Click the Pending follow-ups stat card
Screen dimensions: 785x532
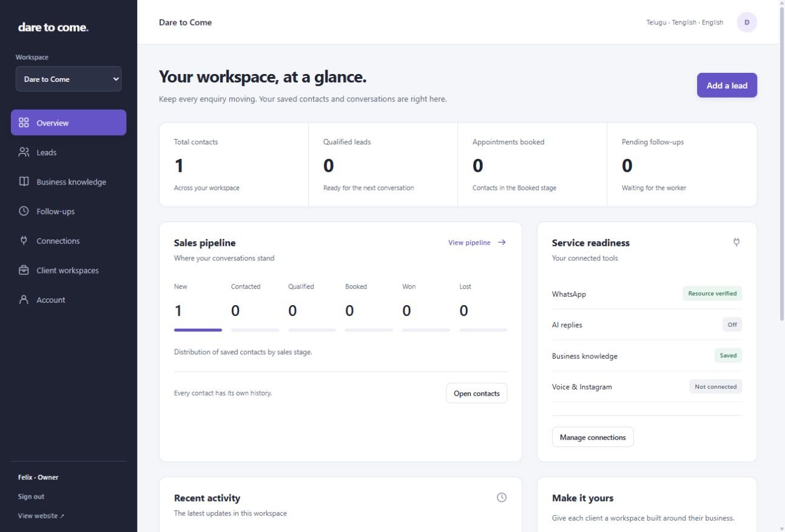pos(682,165)
